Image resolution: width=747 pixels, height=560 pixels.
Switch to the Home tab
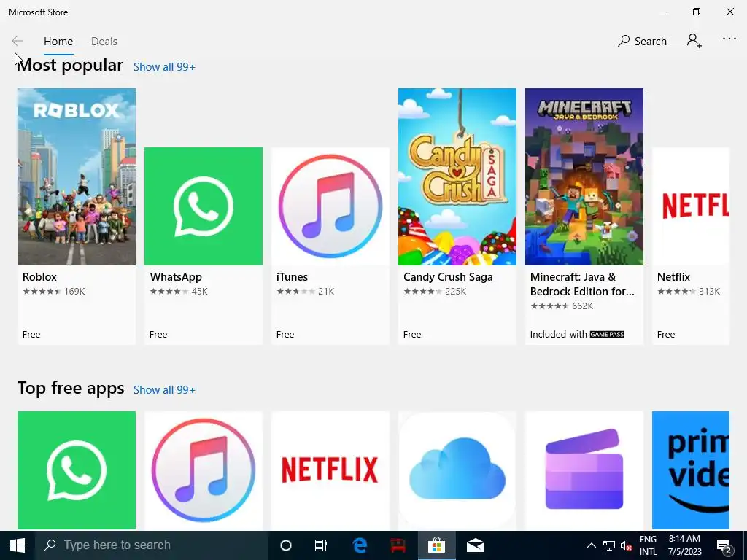[x=58, y=42]
